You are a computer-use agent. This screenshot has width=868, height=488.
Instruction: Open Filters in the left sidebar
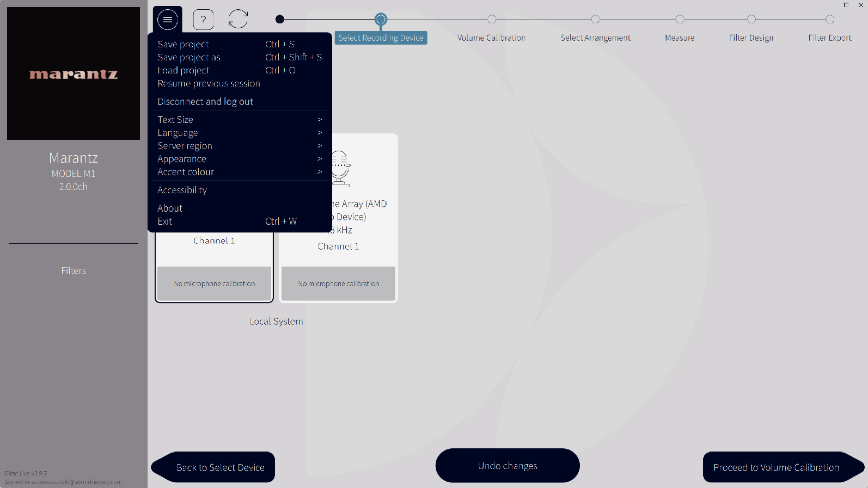[74, 270]
